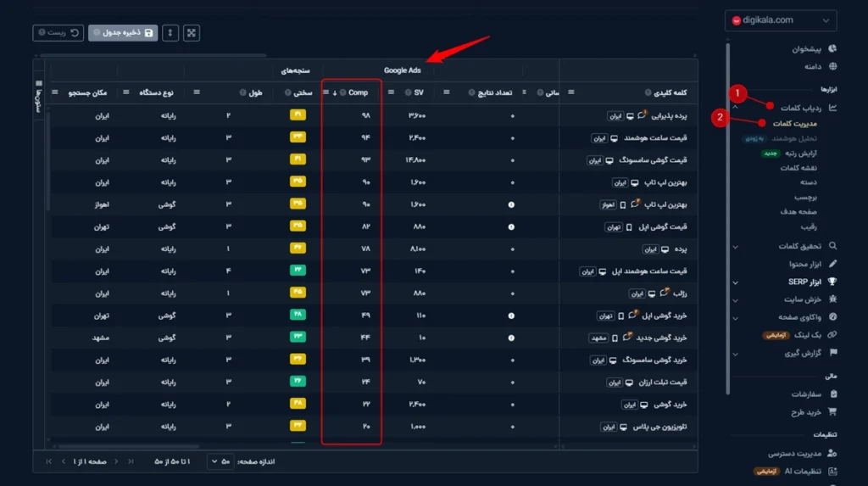
Task: Select نقشه کلمات in sidebar
Action: [x=798, y=167]
